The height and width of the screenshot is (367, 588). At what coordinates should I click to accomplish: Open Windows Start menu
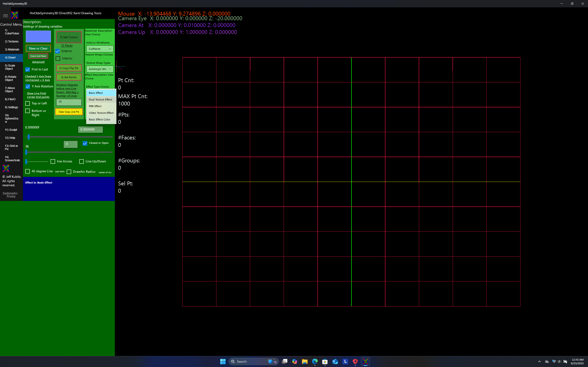tap(223, 361)
